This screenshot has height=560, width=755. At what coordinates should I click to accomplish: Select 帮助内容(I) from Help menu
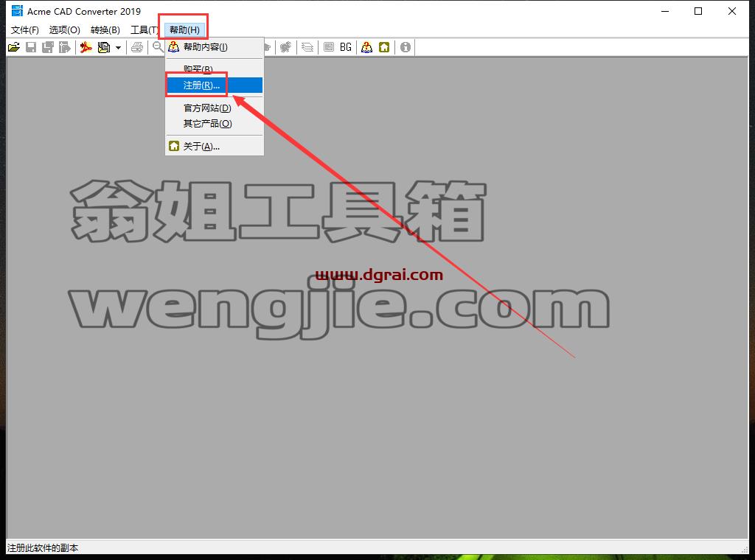point(215,47)
